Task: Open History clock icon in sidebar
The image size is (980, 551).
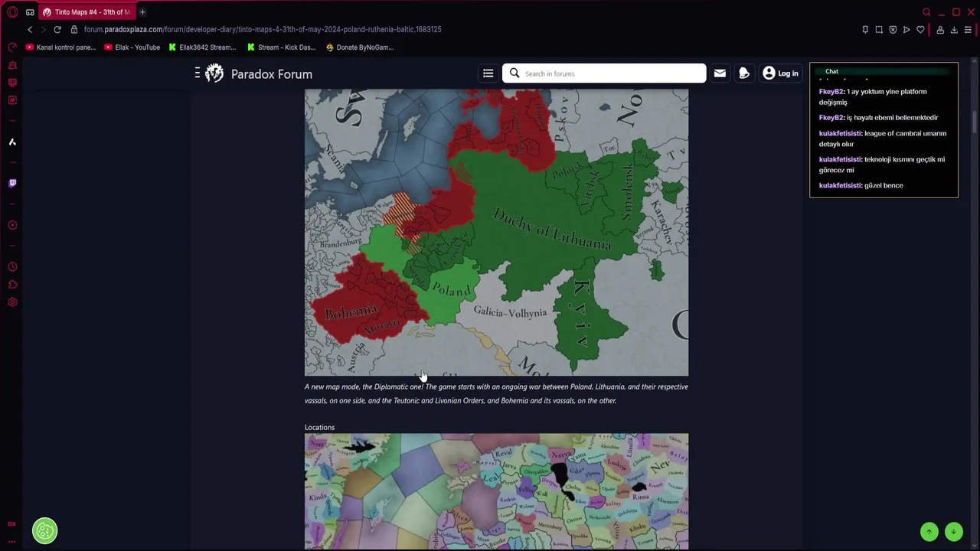Action: coord(12,267)
